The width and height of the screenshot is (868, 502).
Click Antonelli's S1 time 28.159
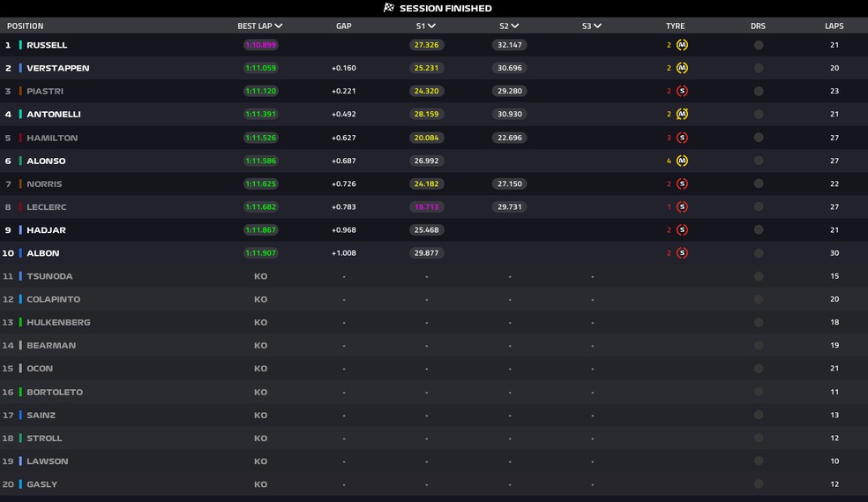426,114
